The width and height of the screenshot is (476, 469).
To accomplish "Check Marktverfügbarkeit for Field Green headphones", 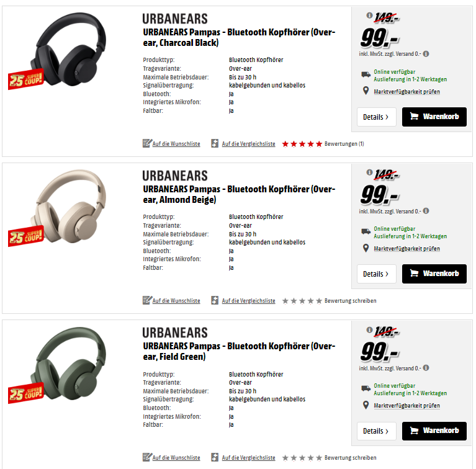I will point(406,405).
